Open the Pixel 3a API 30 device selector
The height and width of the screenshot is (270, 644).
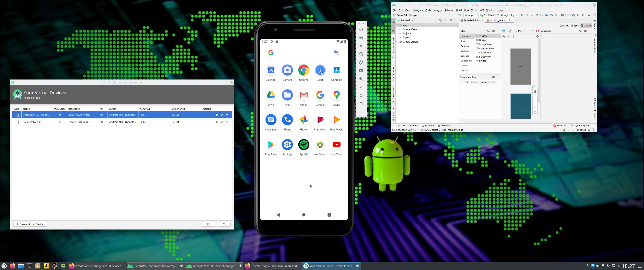(499, 15)
